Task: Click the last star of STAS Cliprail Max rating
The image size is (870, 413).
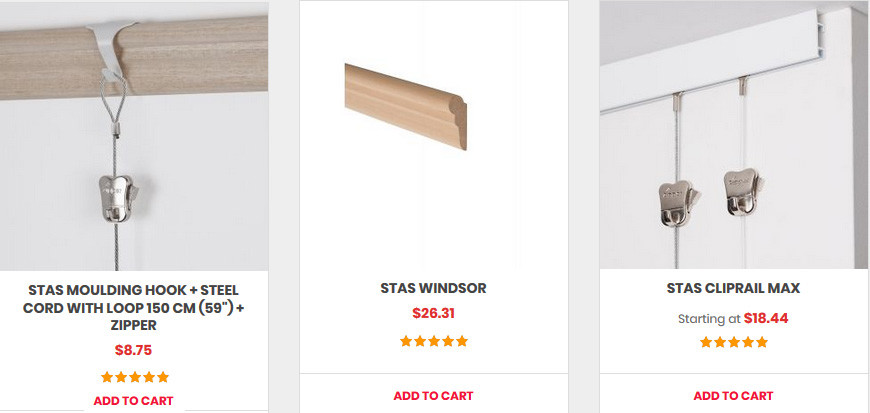Action: pos(762,342)
